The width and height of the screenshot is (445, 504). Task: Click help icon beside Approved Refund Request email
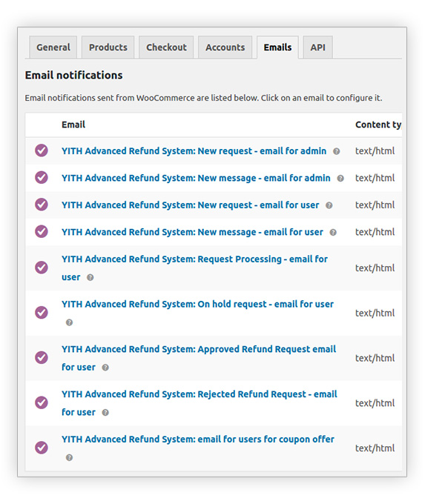coord(105,368)
